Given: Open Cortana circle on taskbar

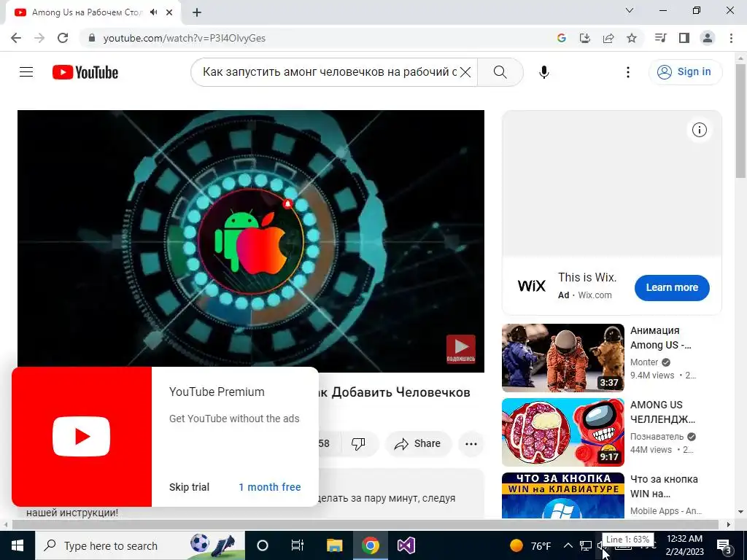Looking at the screenshot, I should (263, 545).
